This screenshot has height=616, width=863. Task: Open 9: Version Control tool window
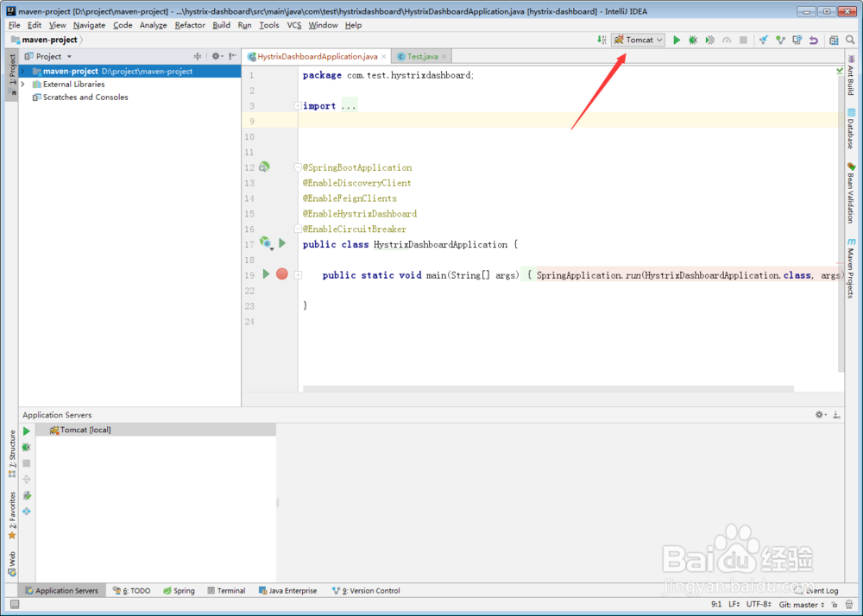click(x=366, y=591)
